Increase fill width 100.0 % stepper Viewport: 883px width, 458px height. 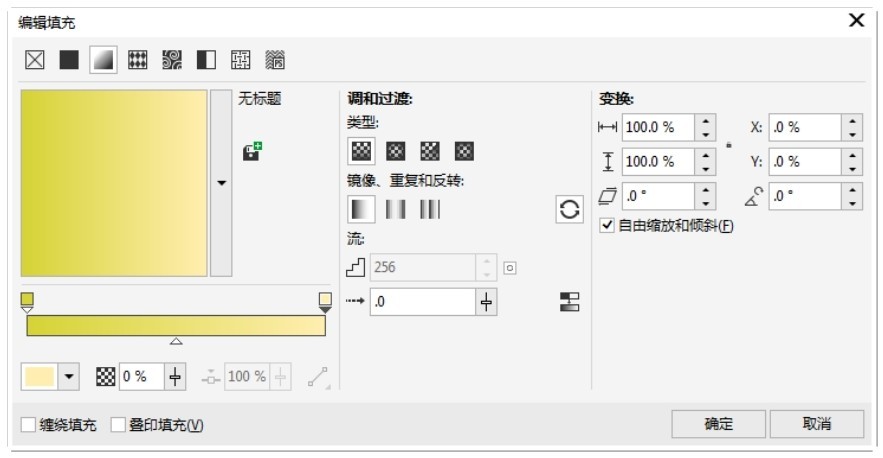click(706, 121)
